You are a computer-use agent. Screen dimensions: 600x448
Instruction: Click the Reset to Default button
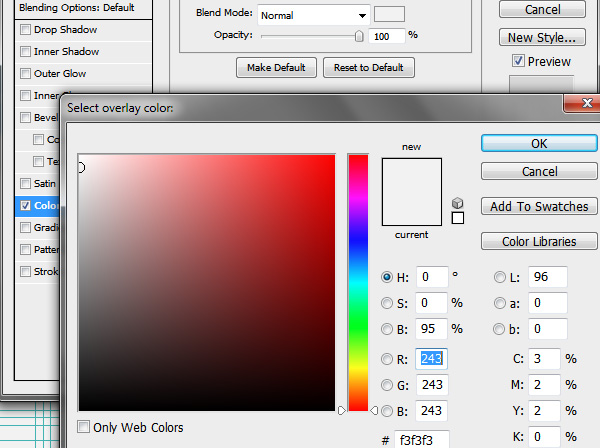pos(369,68)
